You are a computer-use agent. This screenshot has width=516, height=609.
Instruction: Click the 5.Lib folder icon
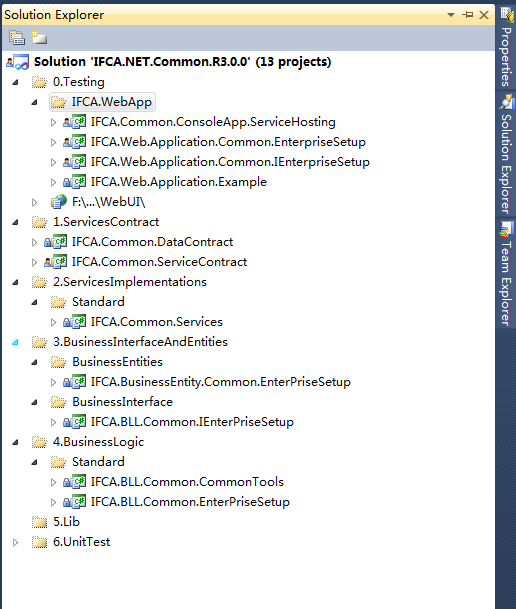pyautogui.click(x=39, y=522)
